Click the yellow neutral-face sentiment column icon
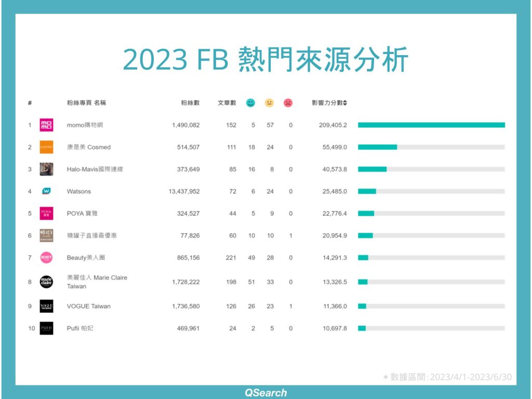532x399 pixels. click(270, 103)
